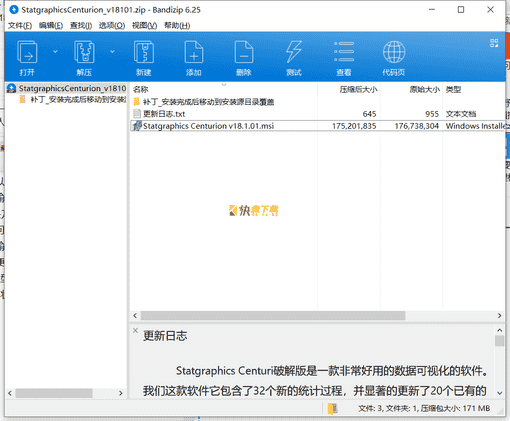Image resolution: width=510 pixels, height=421 pixels.
Task: Maximize the Bandizip window
Action: click(461, 10)
